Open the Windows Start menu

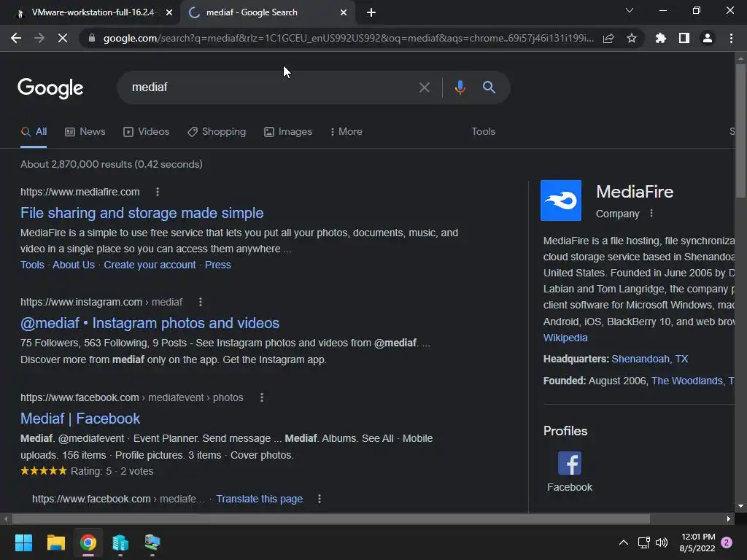tap(23, 542)
